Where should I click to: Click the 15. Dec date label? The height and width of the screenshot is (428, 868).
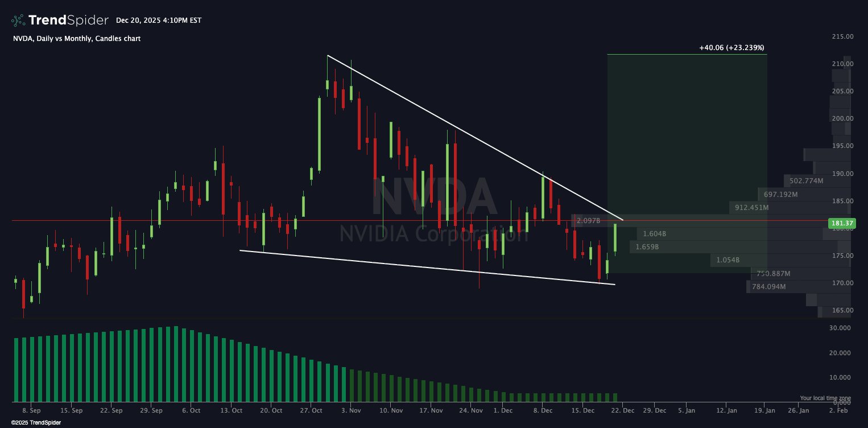click(583, 410)
